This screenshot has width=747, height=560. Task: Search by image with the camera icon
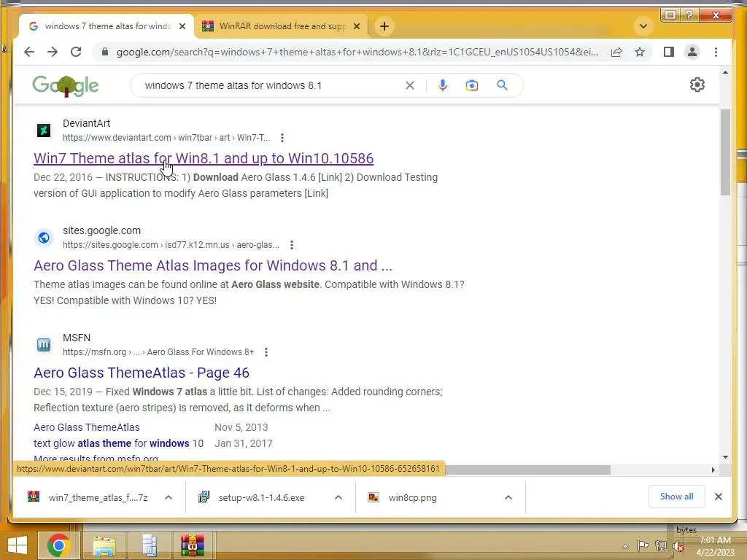pyautogui.click(x=472, y=85)
